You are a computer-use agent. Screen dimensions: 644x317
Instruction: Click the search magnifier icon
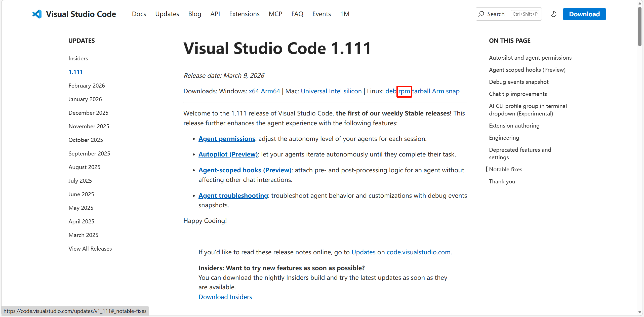click(x=481, y=14)
